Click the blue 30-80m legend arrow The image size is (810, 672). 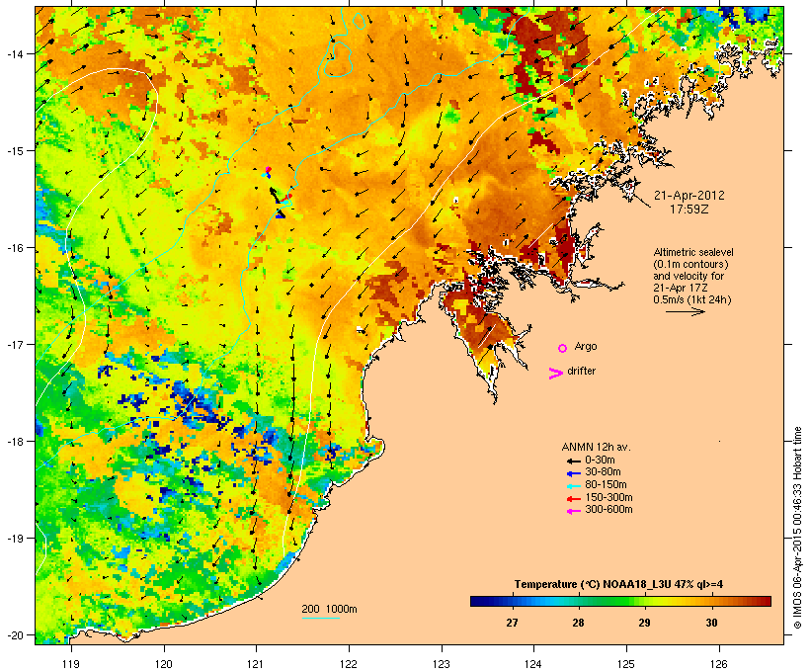[x=573, y=473]
